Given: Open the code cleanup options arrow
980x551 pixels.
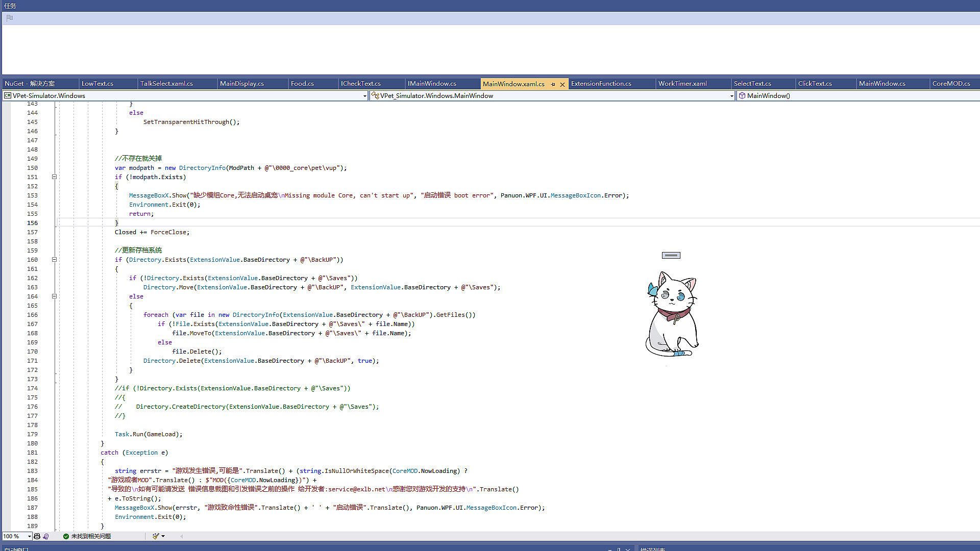Looking at the screenshot, I should pyautogui.click(x=163, y=536).
